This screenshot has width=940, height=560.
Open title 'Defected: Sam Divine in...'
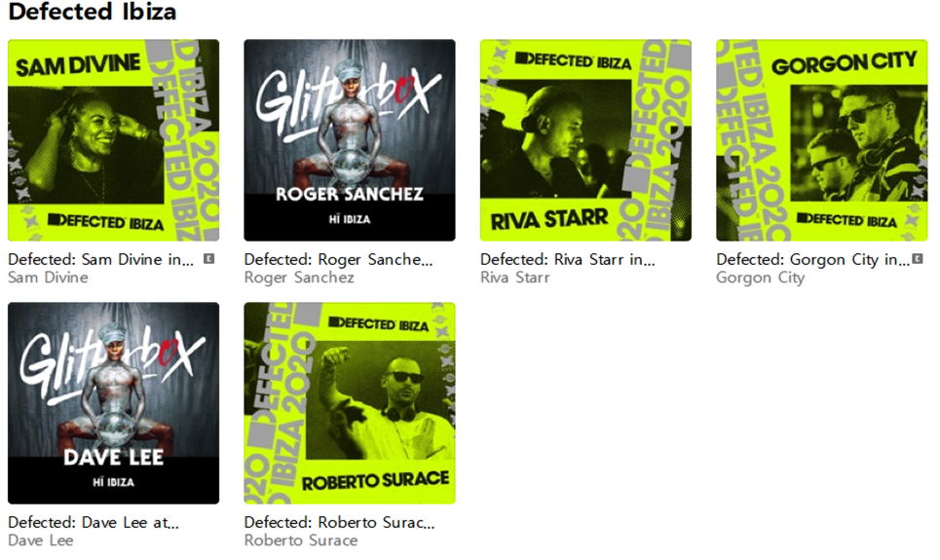point(100,260)
